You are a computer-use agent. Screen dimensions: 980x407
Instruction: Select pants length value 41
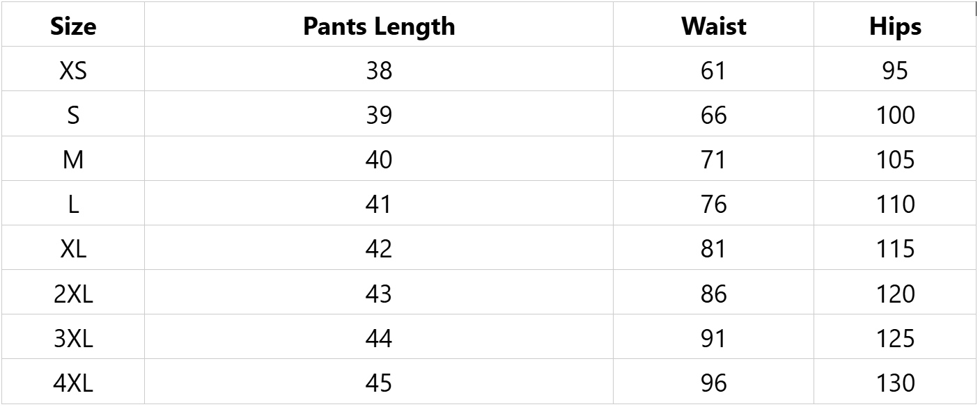point(379,204)
